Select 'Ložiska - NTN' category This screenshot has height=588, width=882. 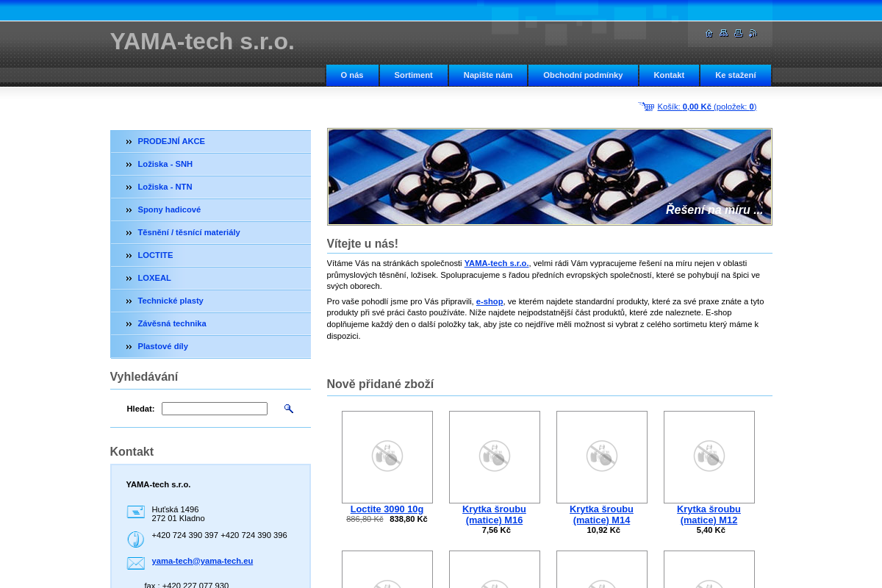210,187
